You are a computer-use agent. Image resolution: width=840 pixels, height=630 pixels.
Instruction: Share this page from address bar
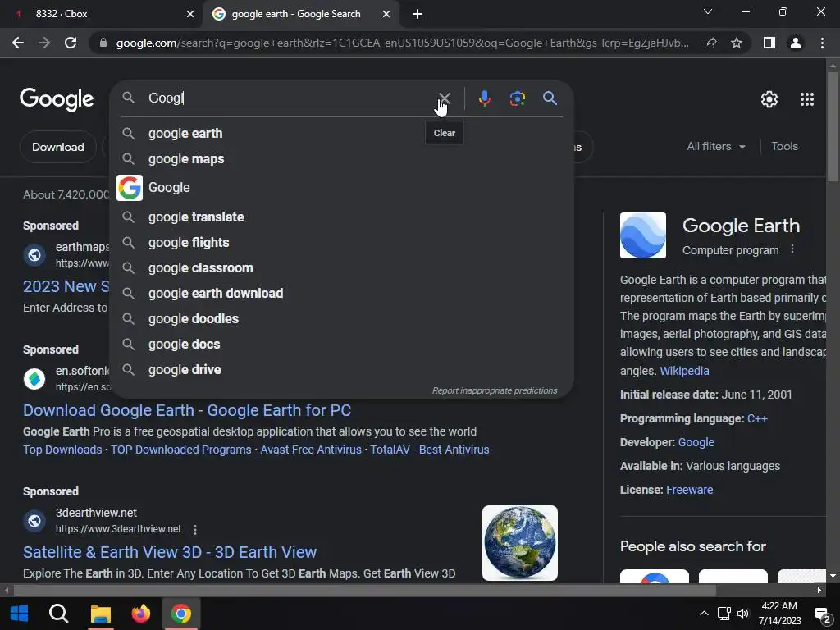[x=710, y=43]
